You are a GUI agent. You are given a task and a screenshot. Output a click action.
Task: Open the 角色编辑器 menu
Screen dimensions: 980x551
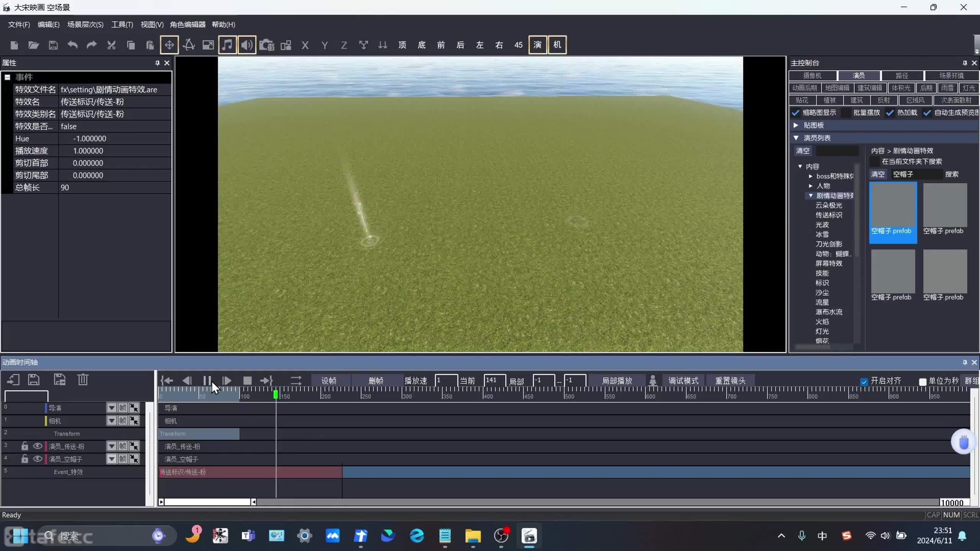click(188, 24)
